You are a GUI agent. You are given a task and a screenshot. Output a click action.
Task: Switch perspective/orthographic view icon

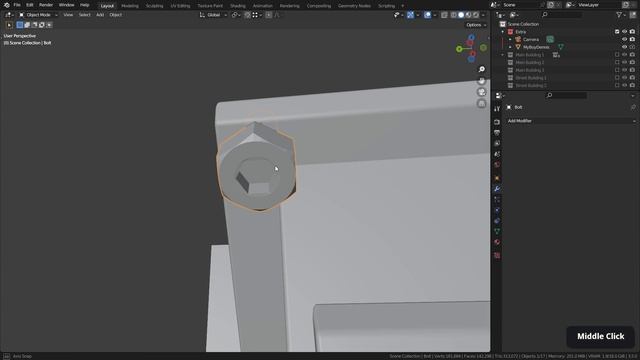pos(482,104)
